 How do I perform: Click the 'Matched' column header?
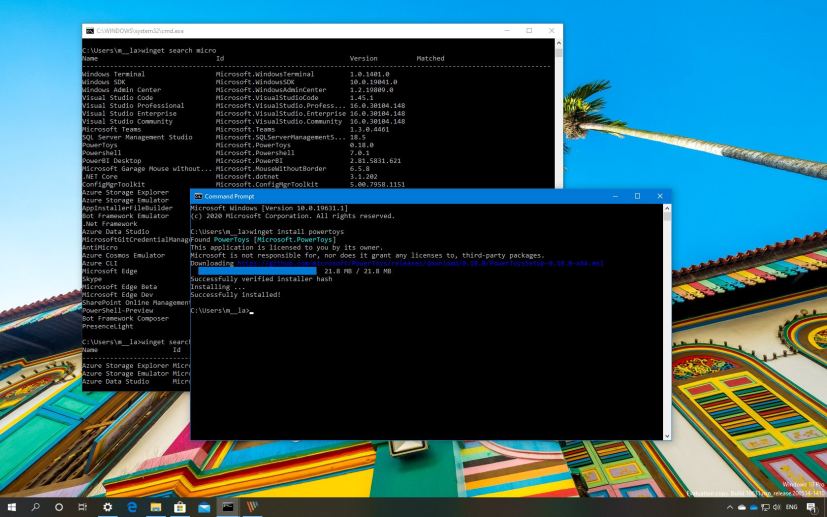pos(430,59)
